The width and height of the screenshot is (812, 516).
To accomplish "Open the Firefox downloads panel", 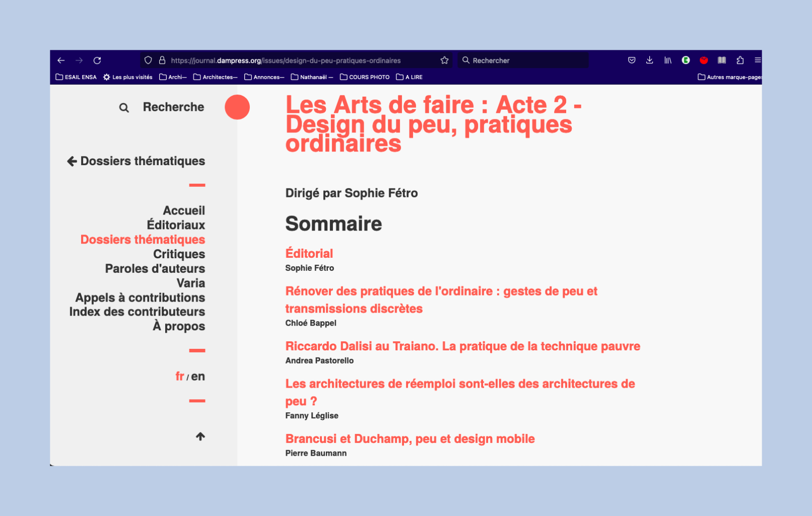I will coord(649,60).
